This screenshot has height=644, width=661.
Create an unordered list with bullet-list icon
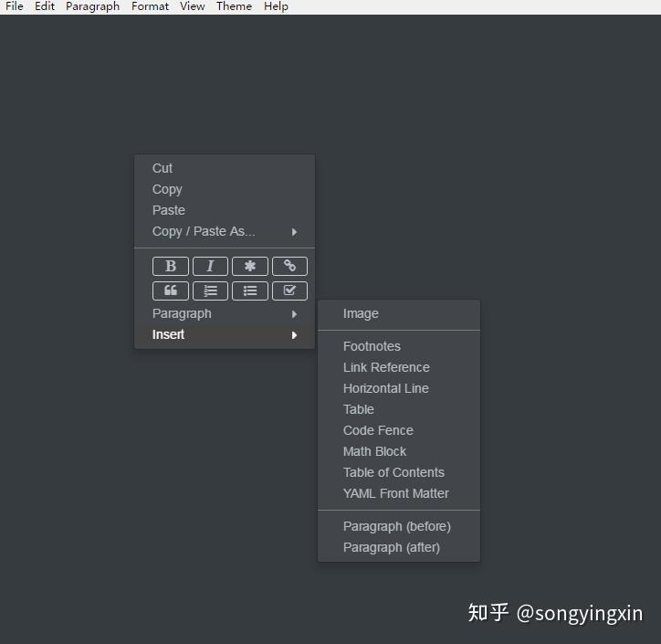[x=250, y=290]
